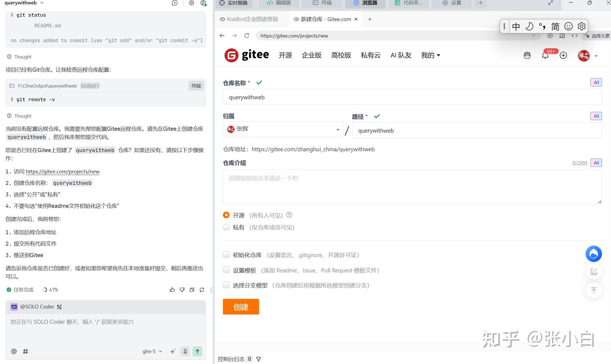
Task: Give thumbs up to the response
Action: [x=172, y=290]
